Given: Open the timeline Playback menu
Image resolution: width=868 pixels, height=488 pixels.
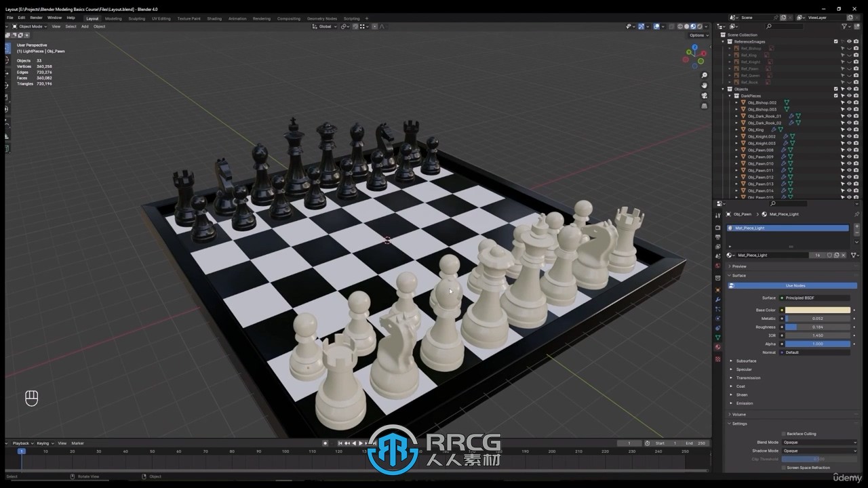Looking at the screenshot, I should [21, 443].
